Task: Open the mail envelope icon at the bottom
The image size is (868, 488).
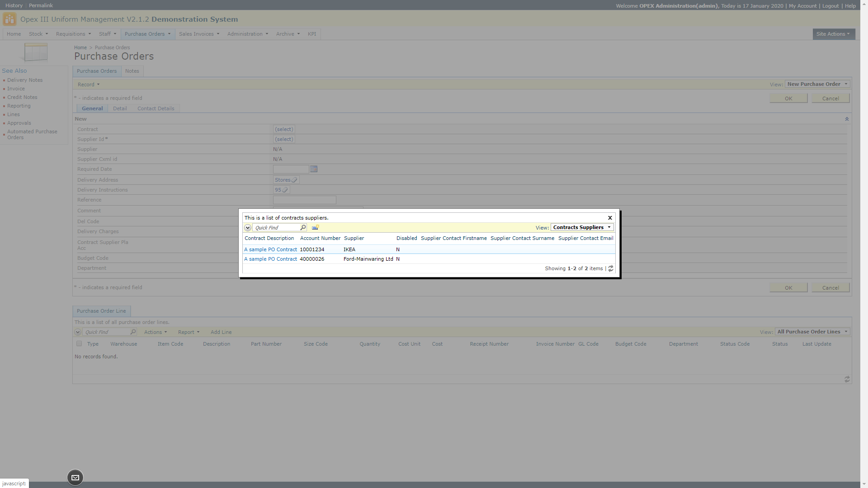Action: (75, 478)
